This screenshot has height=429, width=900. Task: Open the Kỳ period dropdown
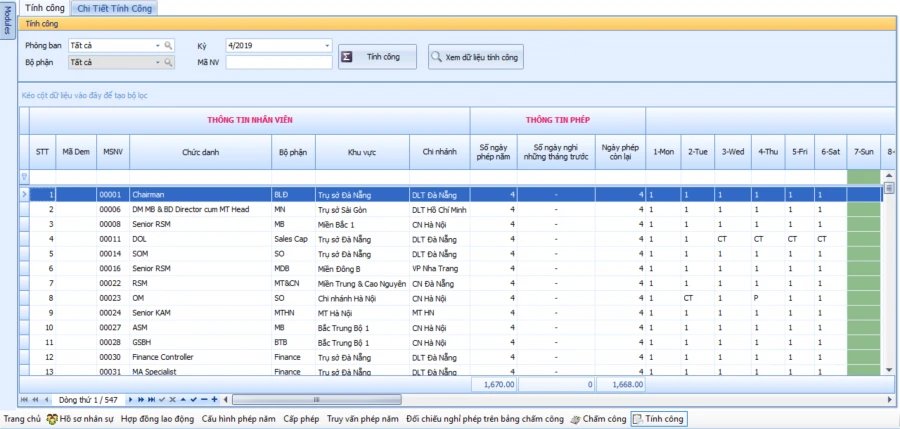click(x=327, y=45)
